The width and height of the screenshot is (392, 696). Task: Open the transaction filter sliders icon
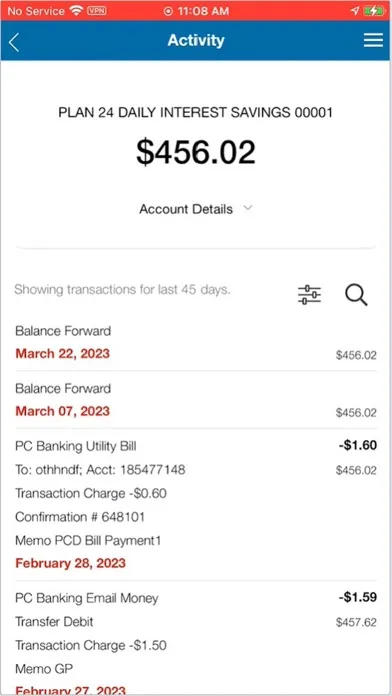[309, 295]
